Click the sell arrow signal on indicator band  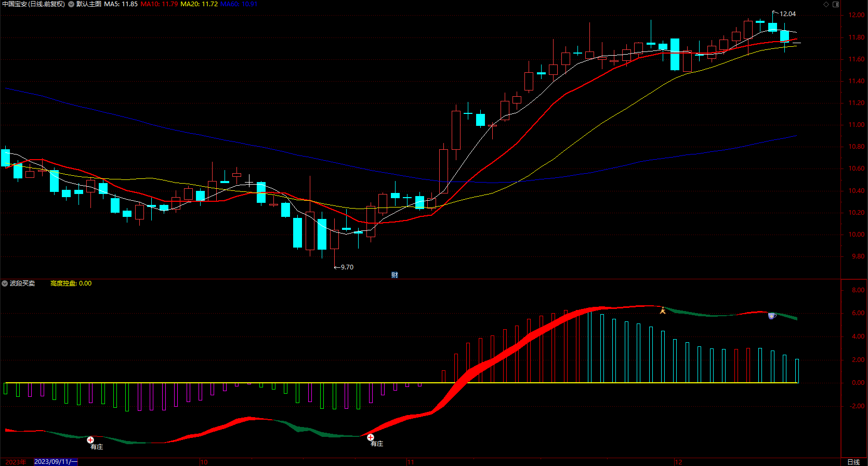(x=663, y=310)
